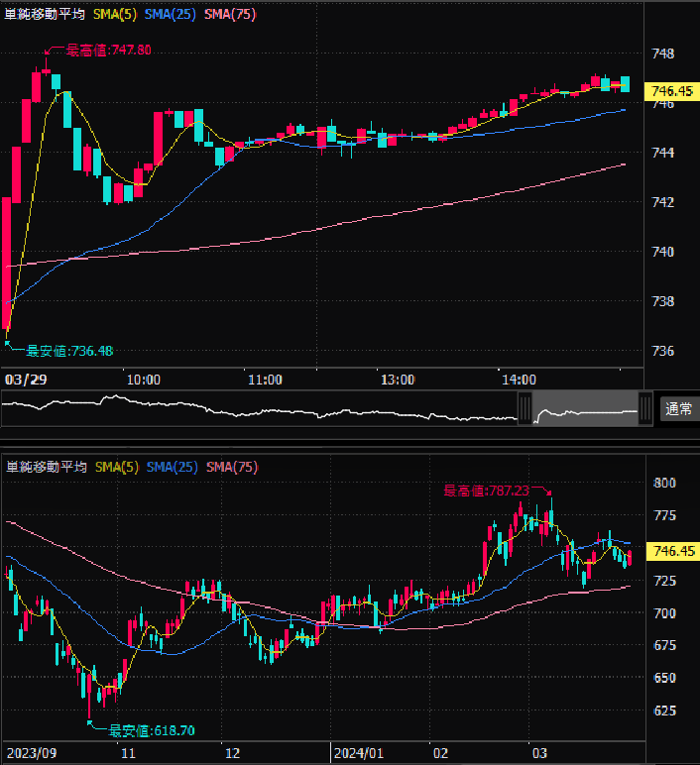Grab the right handle of range slider
The height and width of the screenshot is (765, 700).
(x=645, y=408)
